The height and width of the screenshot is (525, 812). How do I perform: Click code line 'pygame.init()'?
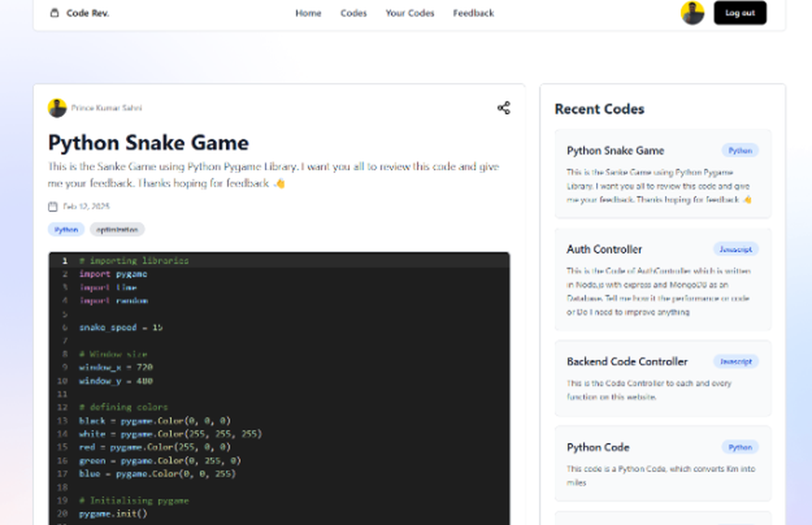pyautogui.click(x=114, y=514)
